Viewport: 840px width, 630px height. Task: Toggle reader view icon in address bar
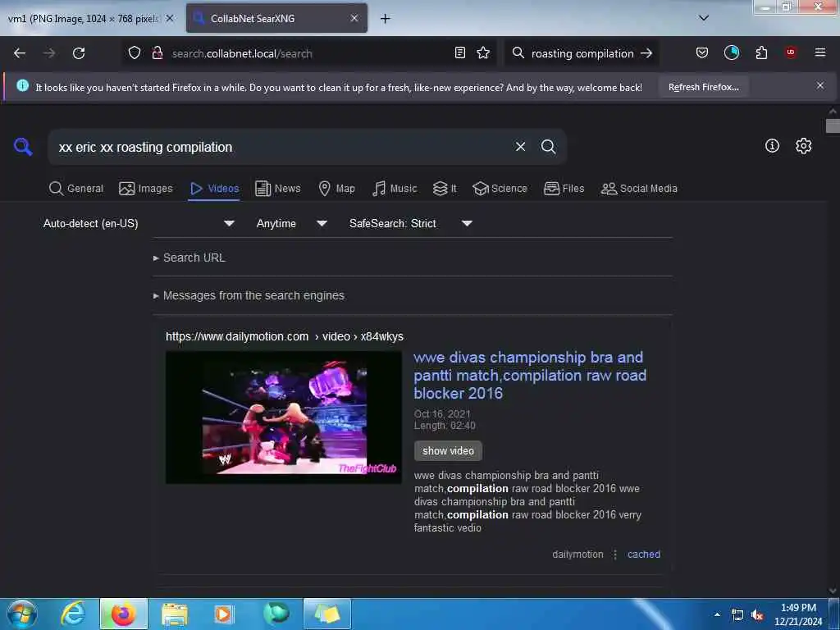click(459, 53)
